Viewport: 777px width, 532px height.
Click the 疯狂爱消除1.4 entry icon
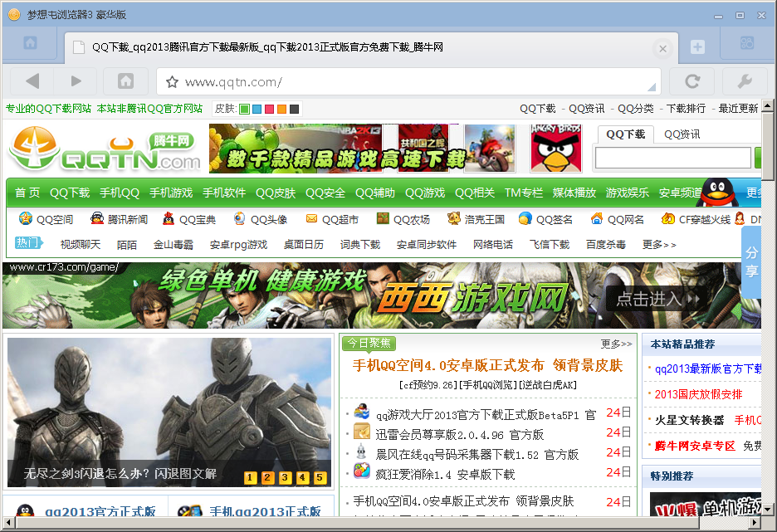pyautogui.click(x=362, y=471)
